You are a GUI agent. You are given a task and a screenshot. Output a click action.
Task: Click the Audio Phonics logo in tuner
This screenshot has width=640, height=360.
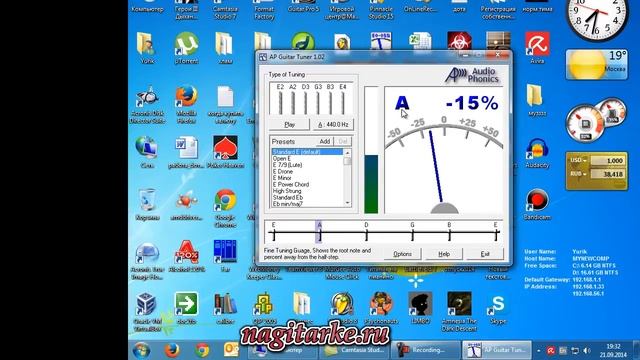[472, 75]
